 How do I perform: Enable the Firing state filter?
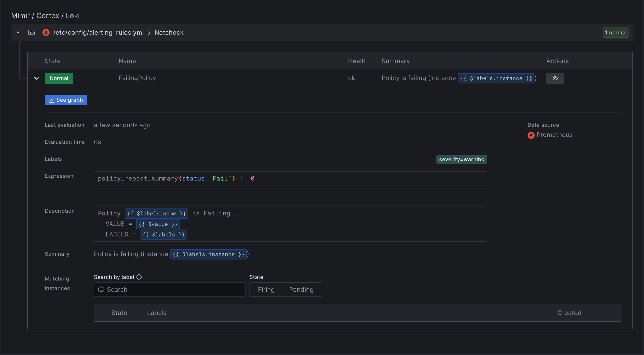(x=266, y=289)
